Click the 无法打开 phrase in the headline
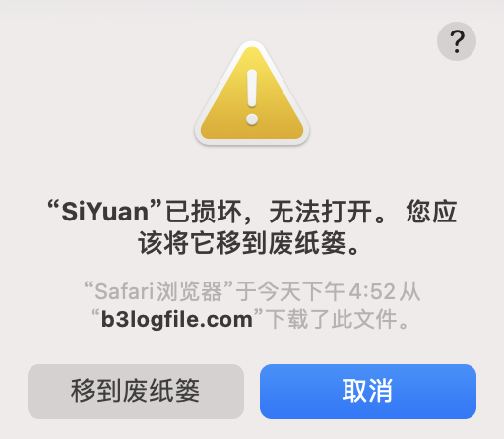The image size is (504, 439). click(320, 212)
